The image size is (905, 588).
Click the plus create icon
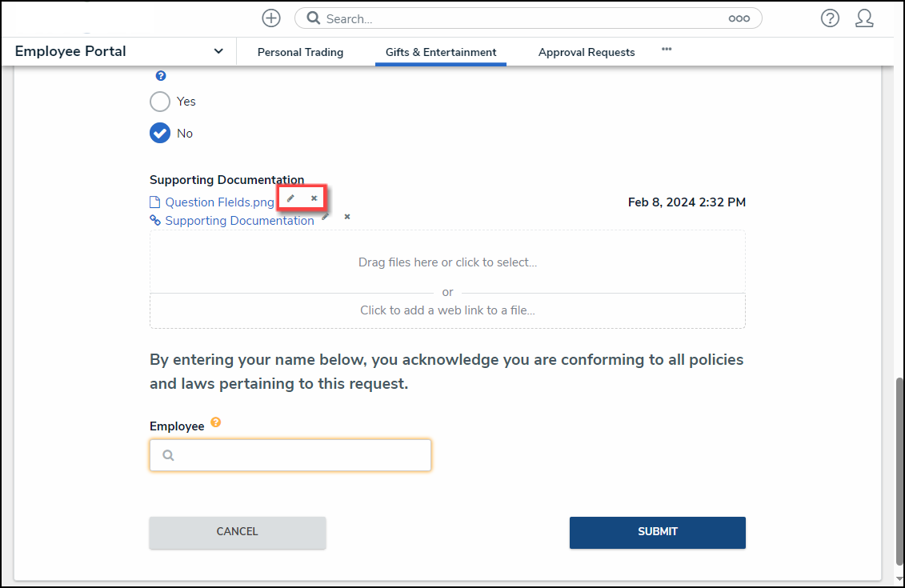click(x=271, y=18)
